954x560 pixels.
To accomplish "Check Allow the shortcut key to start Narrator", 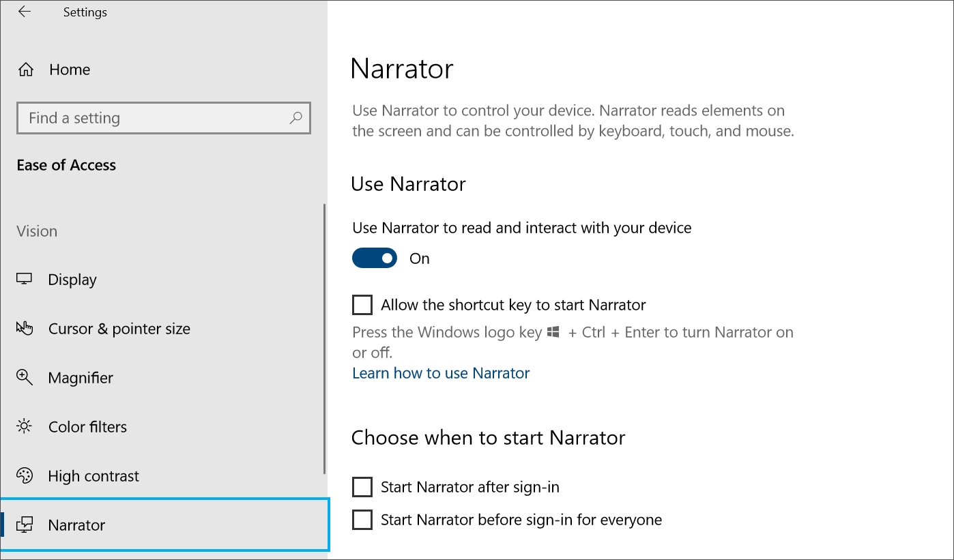I will point(362,304).
